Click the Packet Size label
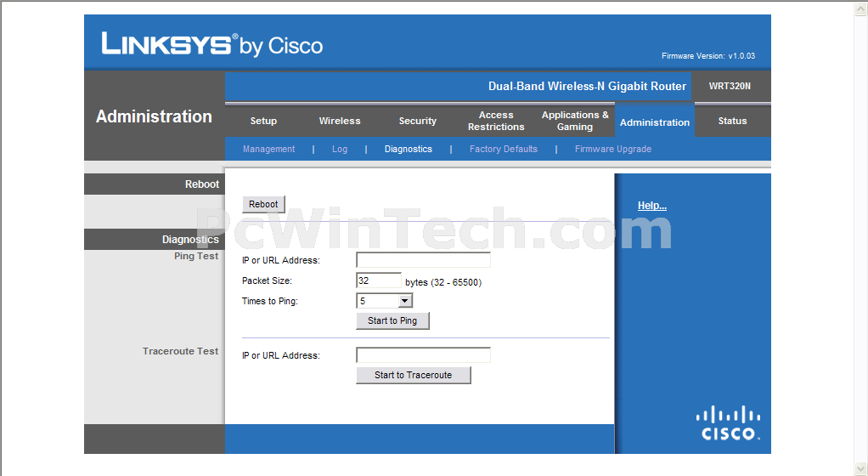The width and height of the screenshot is (868, 476). [267, 281]
